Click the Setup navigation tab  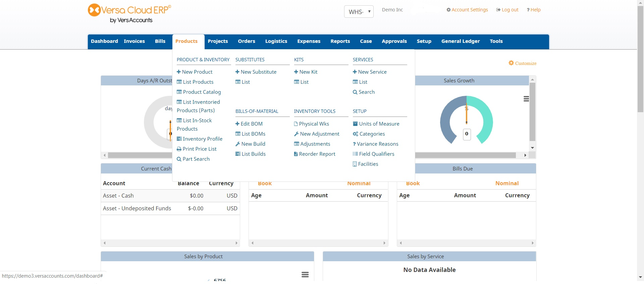(424, 41)
